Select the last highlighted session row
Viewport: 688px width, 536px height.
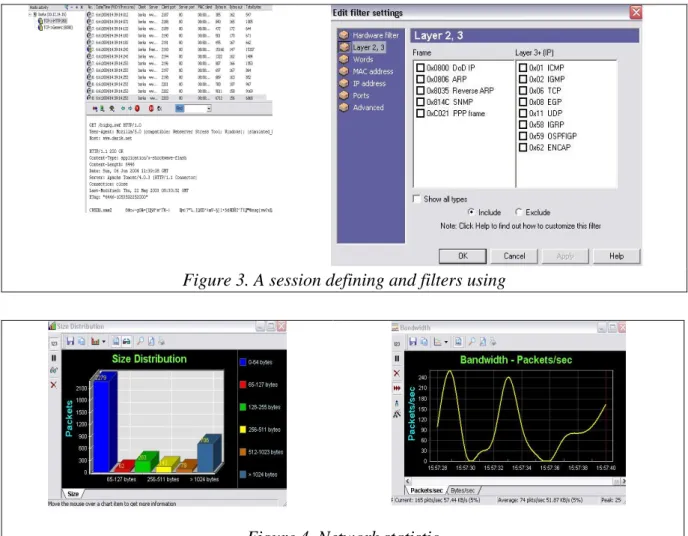(176, 98)
